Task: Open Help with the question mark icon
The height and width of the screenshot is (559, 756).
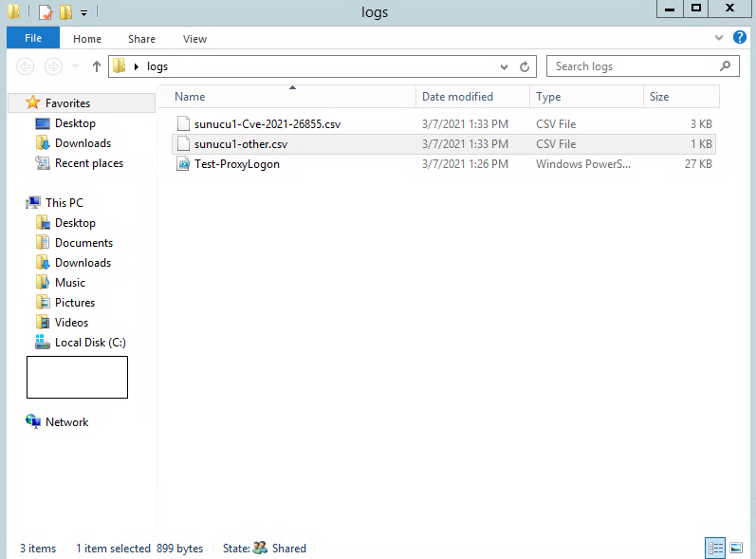Action: click(740, 37)
